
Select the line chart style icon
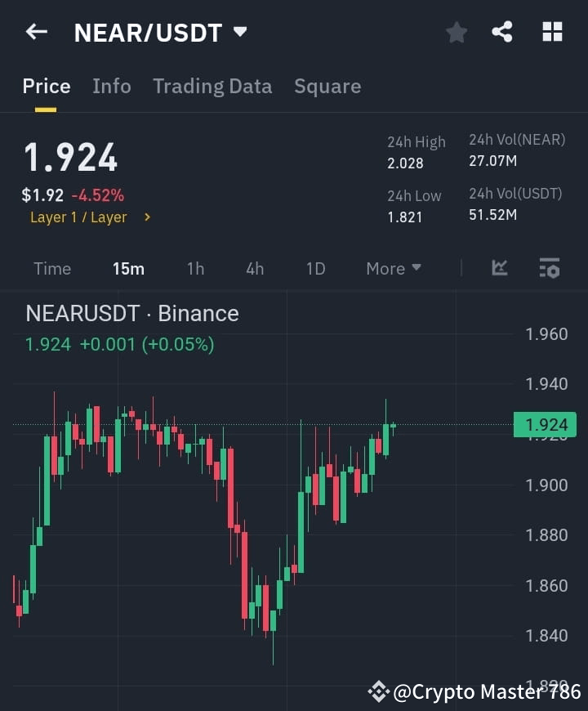[x=499, y=268]
